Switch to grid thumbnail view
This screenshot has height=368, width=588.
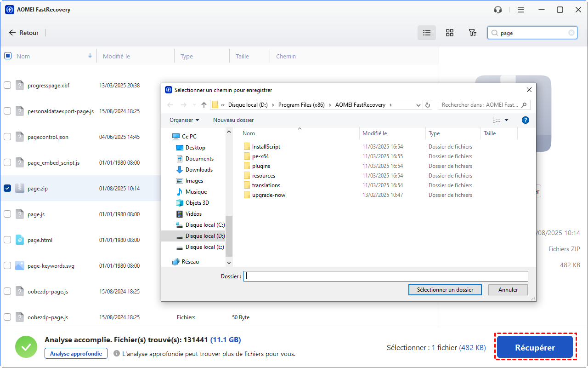[x=450, y=33]
